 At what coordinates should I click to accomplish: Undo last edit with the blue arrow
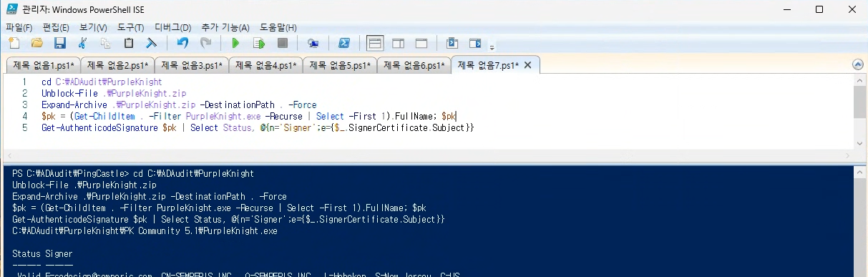182,44
